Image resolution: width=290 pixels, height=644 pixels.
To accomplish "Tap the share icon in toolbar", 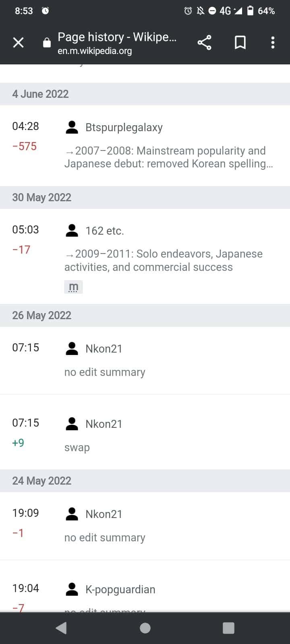I will [x=204, y=42].
